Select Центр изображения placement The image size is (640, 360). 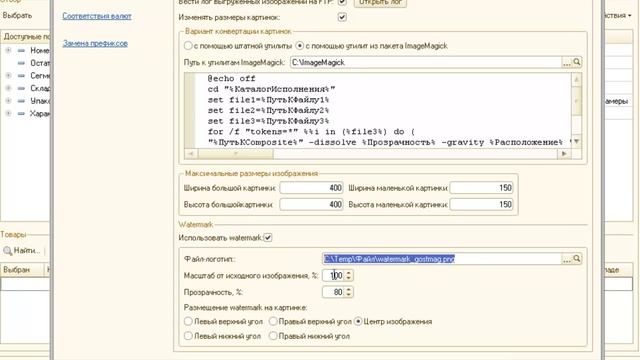pyautogui.click(x=358, y=321)
